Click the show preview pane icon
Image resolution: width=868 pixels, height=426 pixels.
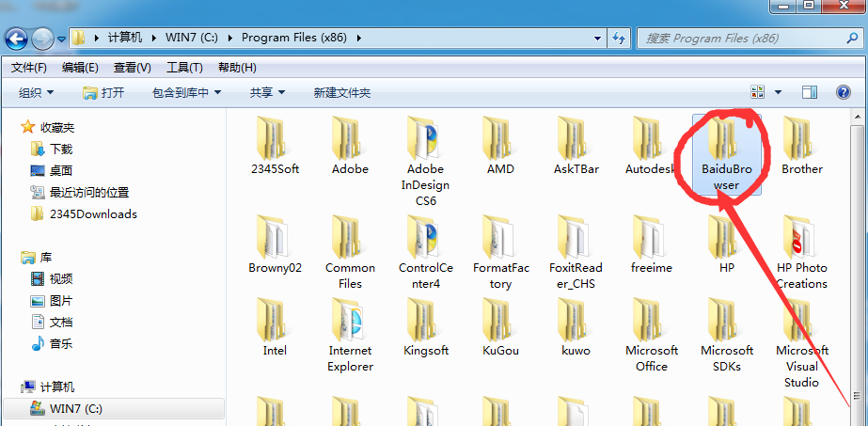point(809,92)
